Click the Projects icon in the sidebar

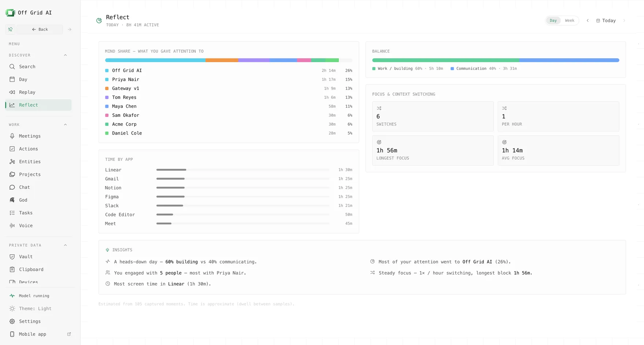click(x=12, y=174)
